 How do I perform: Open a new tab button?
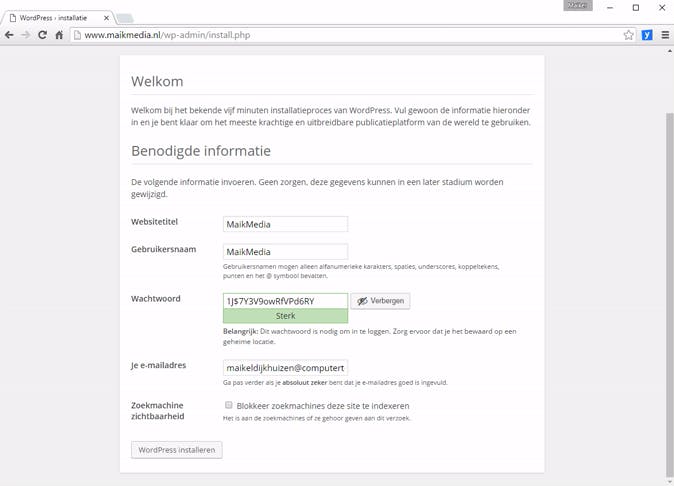click(125, 18)
